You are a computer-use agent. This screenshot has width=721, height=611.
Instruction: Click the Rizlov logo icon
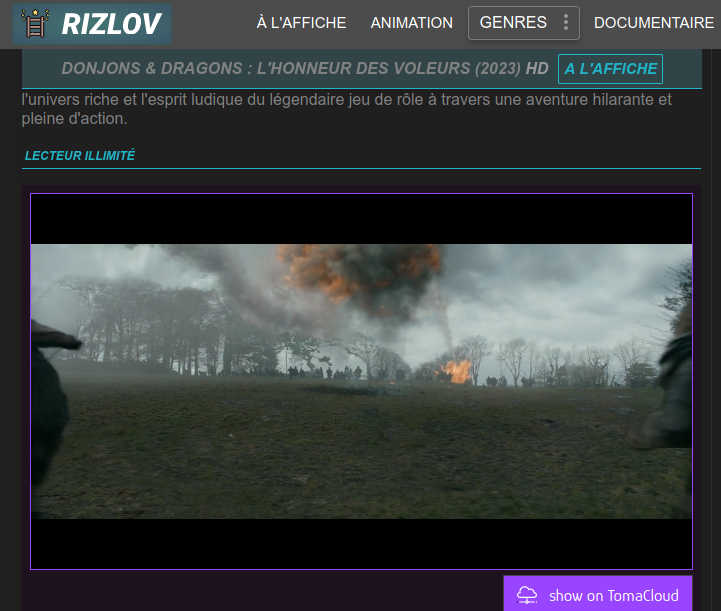point(35,23)
